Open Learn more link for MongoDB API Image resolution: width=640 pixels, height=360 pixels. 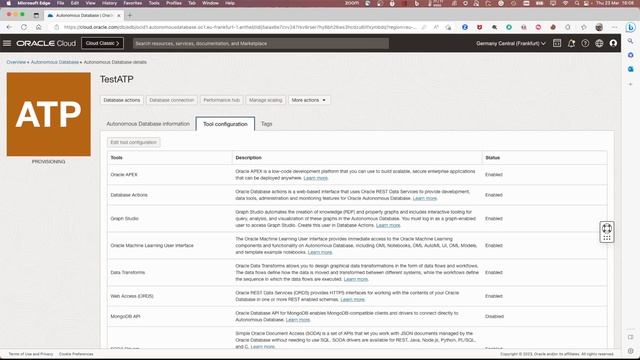coord(298,320)
